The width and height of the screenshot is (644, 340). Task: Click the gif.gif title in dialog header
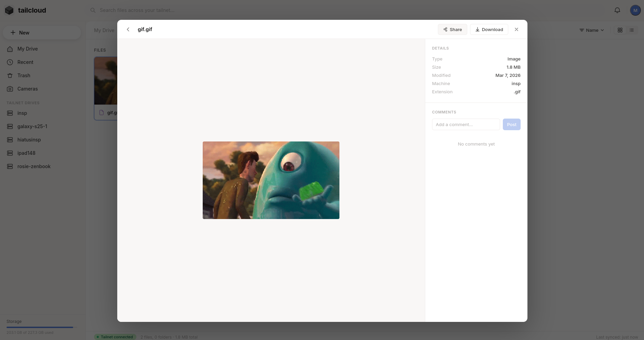click(145, 29)
